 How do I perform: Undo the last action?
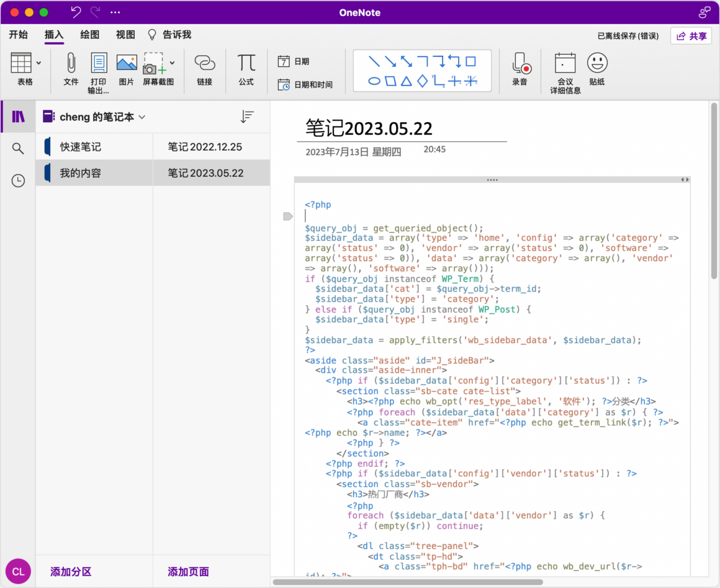76,12
